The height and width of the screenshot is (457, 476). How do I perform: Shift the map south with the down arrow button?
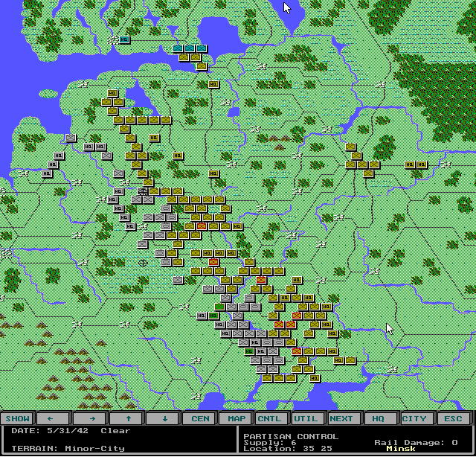click(164, 419)
